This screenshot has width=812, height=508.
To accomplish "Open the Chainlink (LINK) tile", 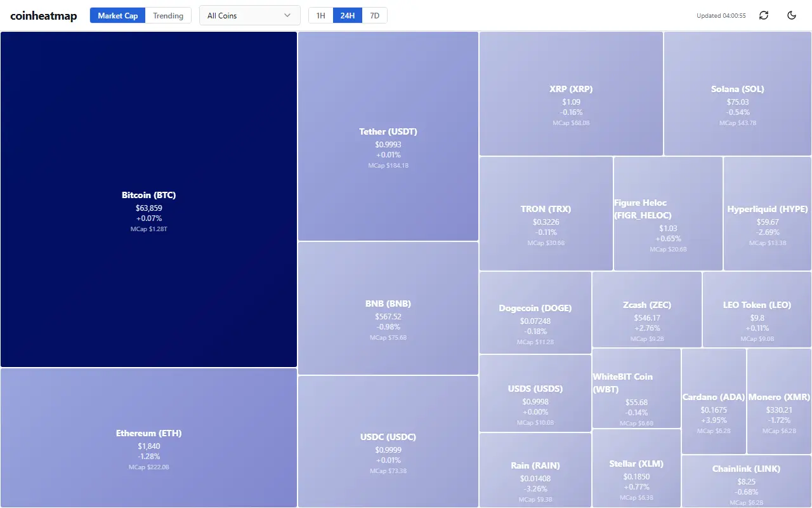I will click(747, 481).
